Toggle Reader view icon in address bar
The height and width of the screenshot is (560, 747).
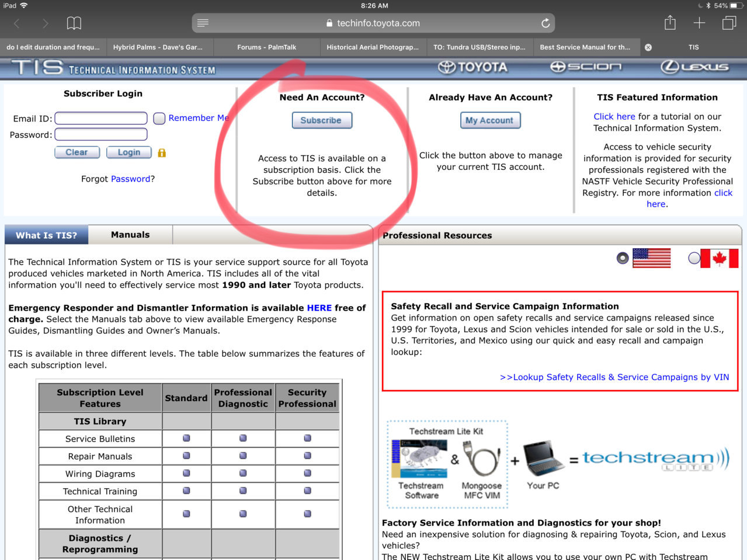point(203,23)
